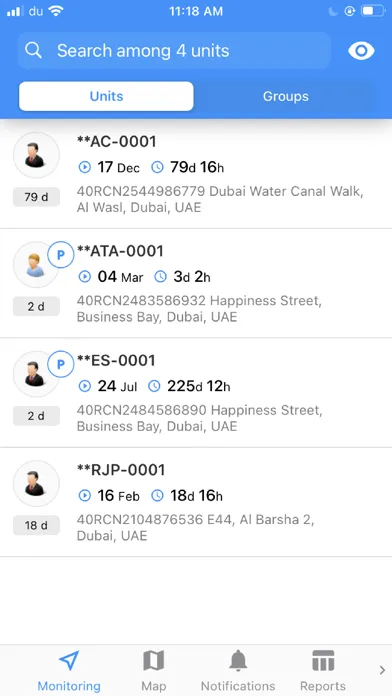Open unit **ES-0001 details
Image resolution: width=392 pixels, height=696 pixels.
[196, 393]
